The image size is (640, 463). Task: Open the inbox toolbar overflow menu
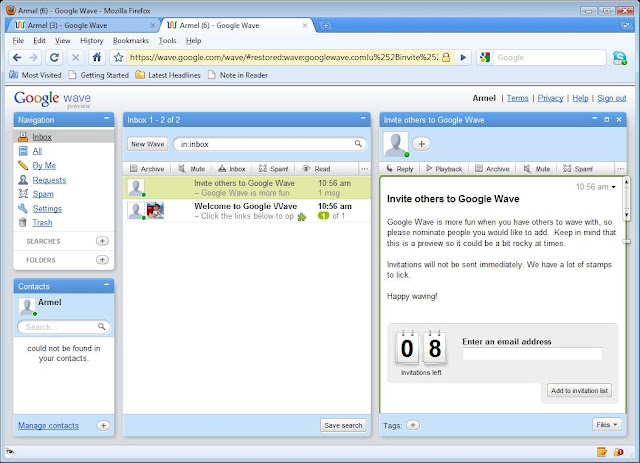click(364, 169)
